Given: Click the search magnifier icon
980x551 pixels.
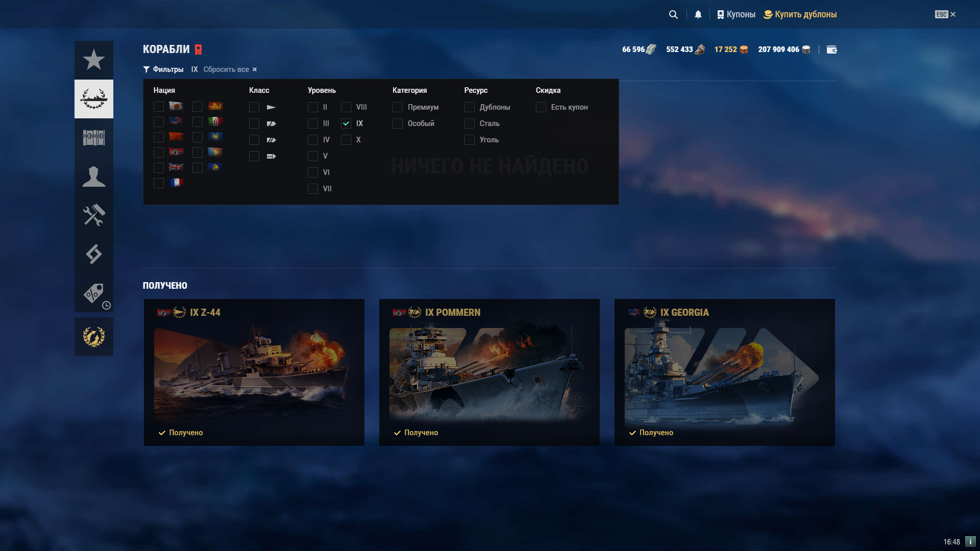Looking at the screenshot, I should [673, 14].
